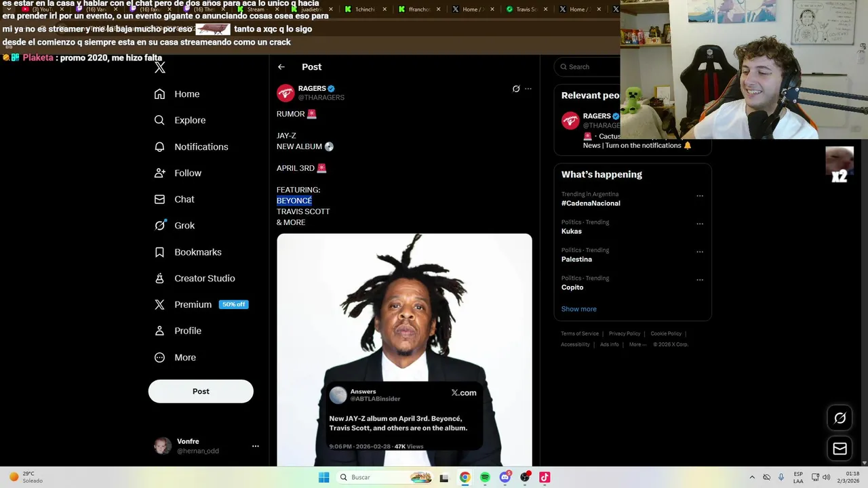Open Explore in the X sidebar
Screen dimensions: 868x488
tap(180, 120)
